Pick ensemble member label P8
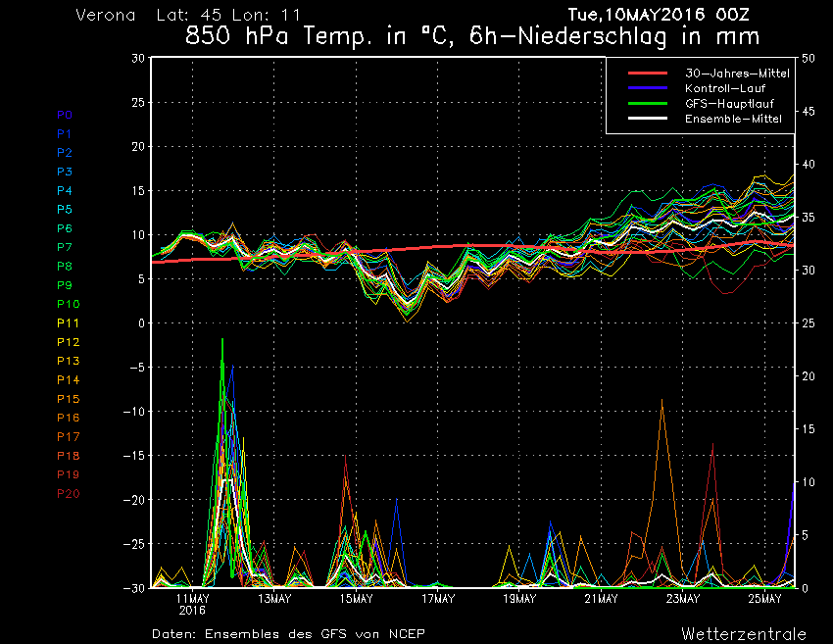The image size is (833, 644). point(65,267)
